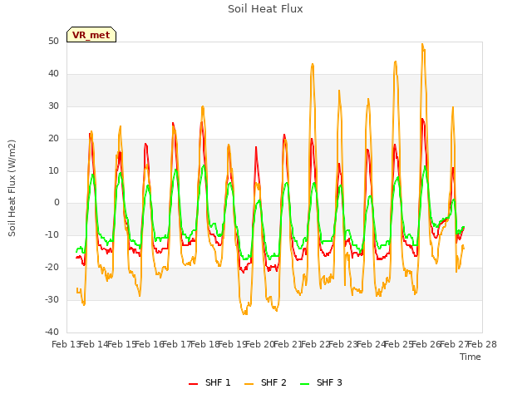Click the Feb 18 x-axis label

[x=205, y=344]
